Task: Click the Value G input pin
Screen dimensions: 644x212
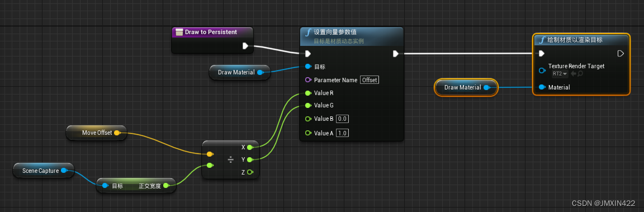Action: point(308,106)
